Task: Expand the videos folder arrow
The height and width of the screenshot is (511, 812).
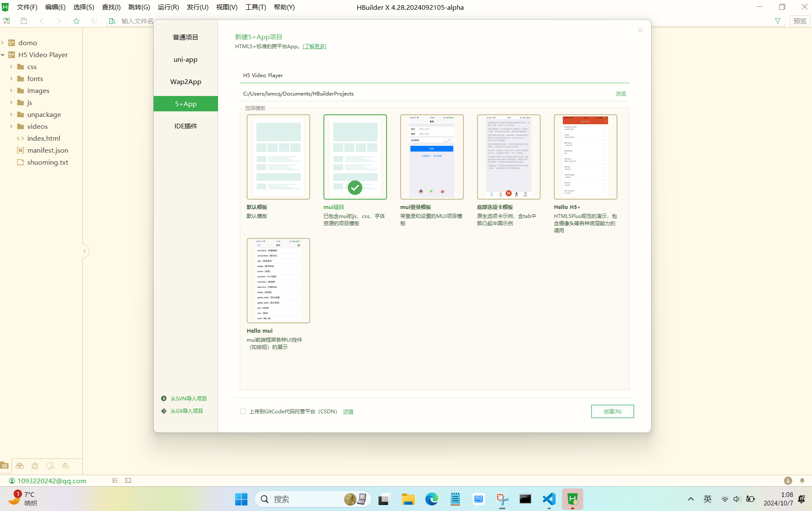Action: (x=12, y=126)
